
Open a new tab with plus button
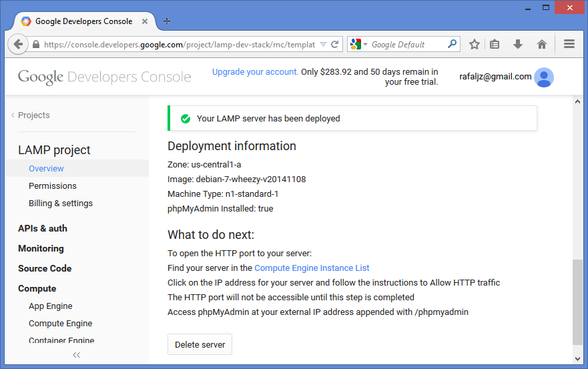tap(167, 21)
